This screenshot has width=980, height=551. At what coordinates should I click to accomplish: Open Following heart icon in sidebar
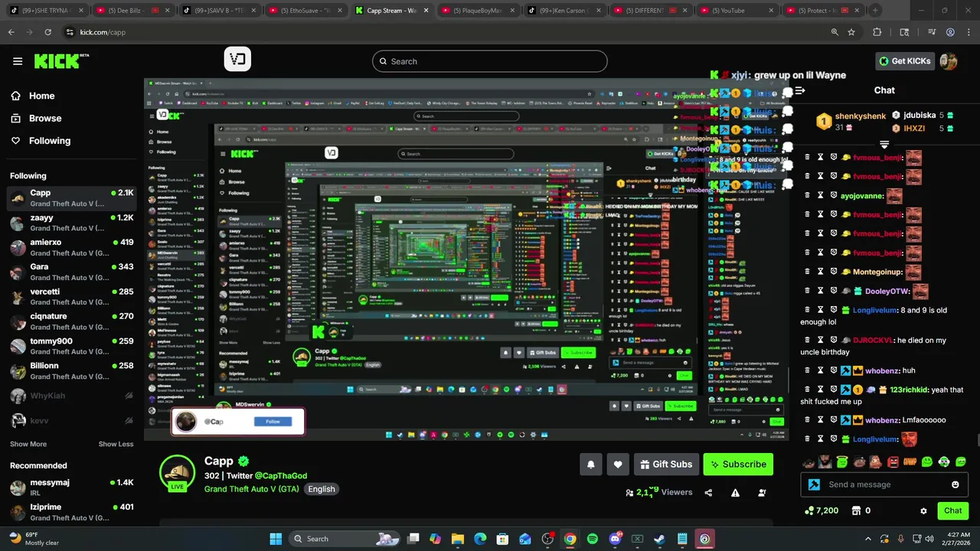tap(15, 141)
